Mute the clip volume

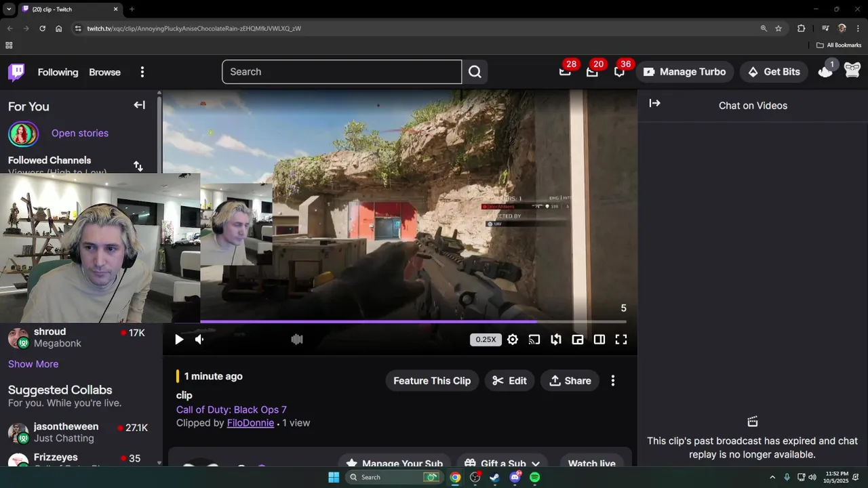pyautogui.click(x=199, y=340)
